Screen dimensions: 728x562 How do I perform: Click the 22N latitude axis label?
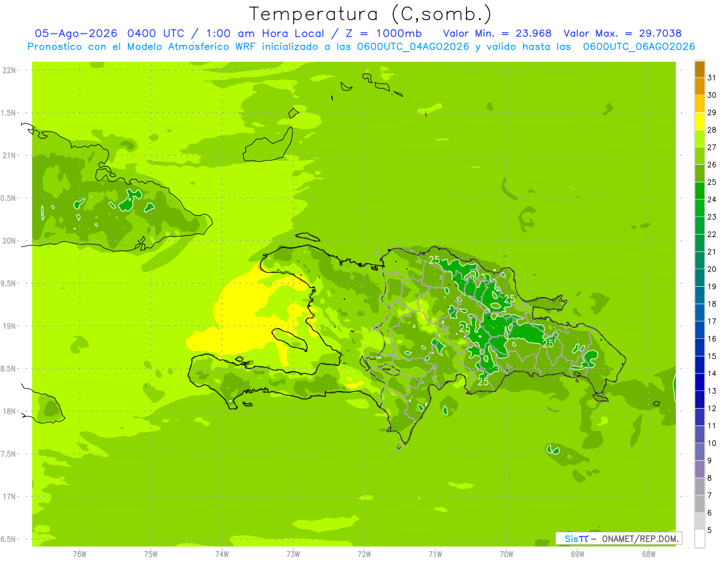pos(8,70)
